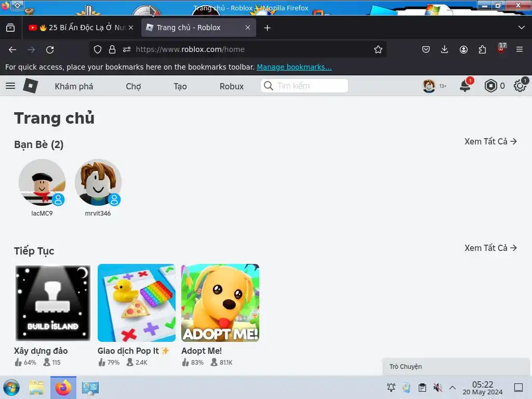Open the taskbar control panel icon
The image size is (532, 399).
tap(90, 388)
